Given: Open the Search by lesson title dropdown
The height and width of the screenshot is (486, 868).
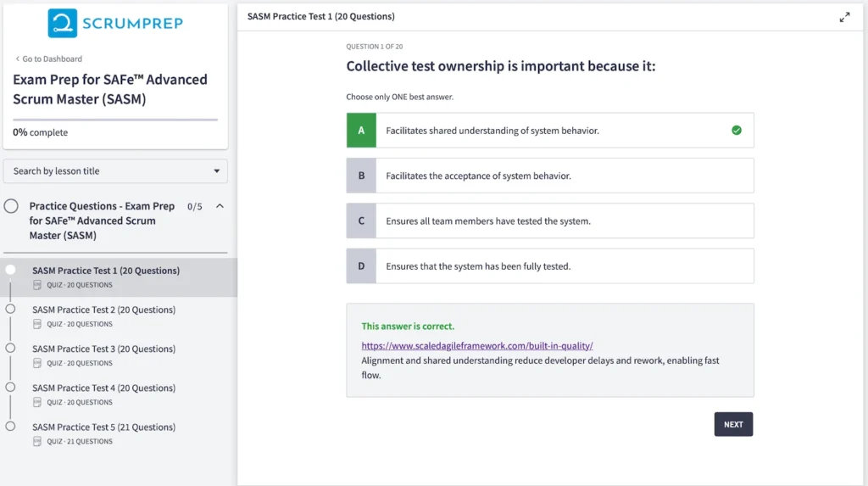Looking at the screenshot, I should click(115, 171).
